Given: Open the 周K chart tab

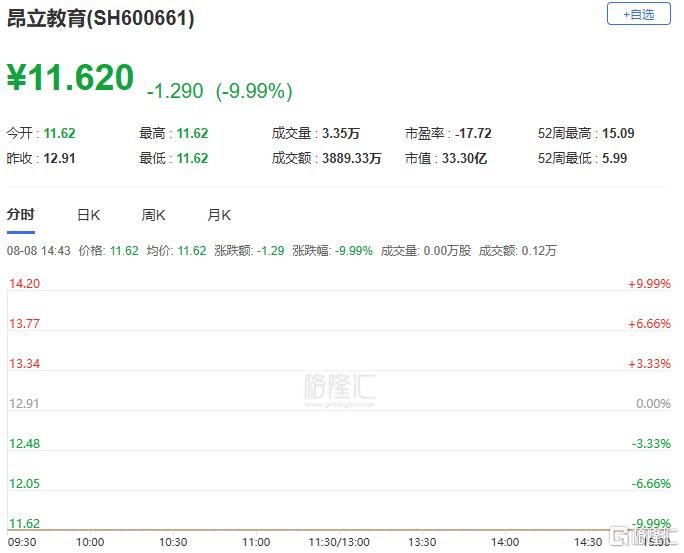Looking at the screenshot, I should pyautogui.click(x=153, y=215).
